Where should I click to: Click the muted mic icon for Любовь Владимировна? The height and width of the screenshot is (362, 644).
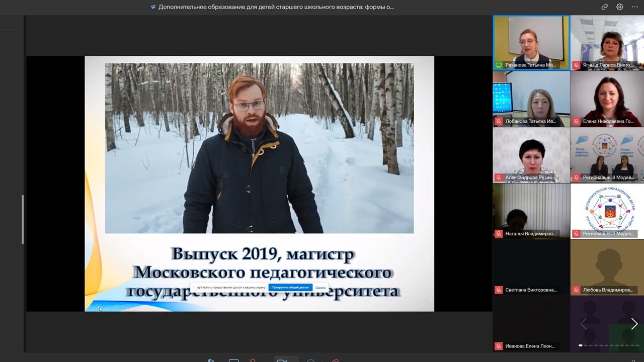pyautogui.click(x=576, y=290)
